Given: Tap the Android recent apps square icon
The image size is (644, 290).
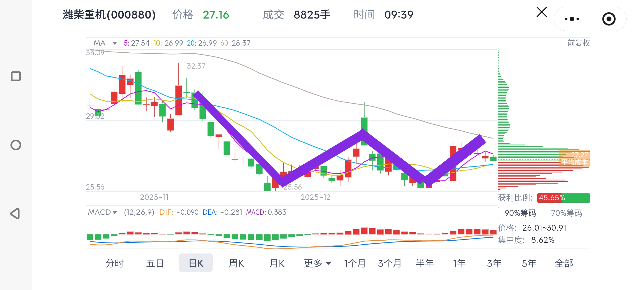Looking at the screenshot, I should (16, 76).
